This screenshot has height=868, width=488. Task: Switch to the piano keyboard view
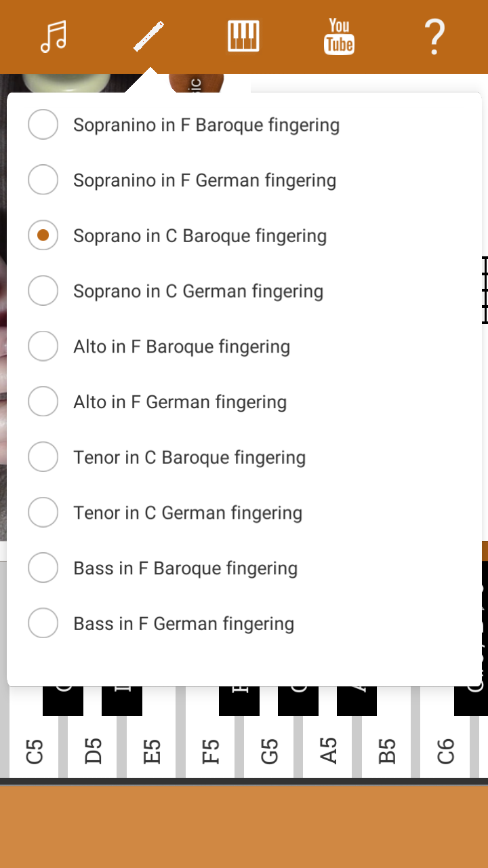coord(243,37)
